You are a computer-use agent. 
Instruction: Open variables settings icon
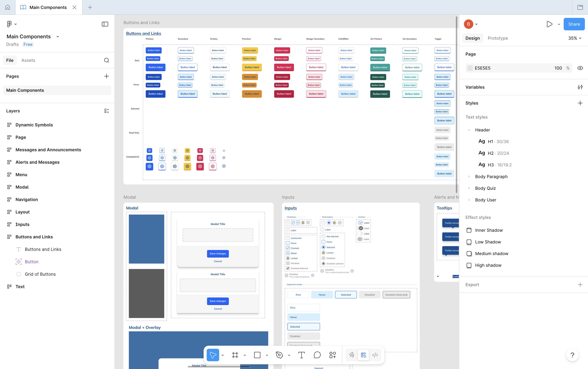point(580,87)
